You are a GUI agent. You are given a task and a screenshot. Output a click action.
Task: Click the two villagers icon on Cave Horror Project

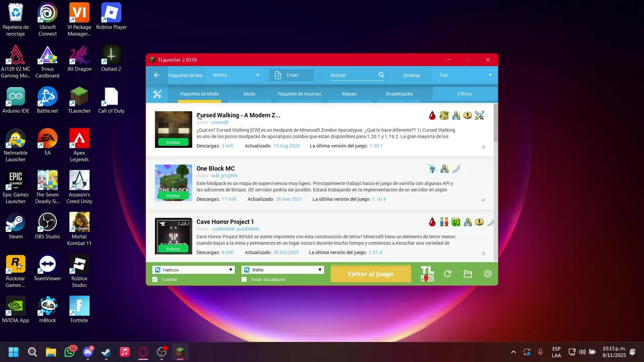pos(444,222)
